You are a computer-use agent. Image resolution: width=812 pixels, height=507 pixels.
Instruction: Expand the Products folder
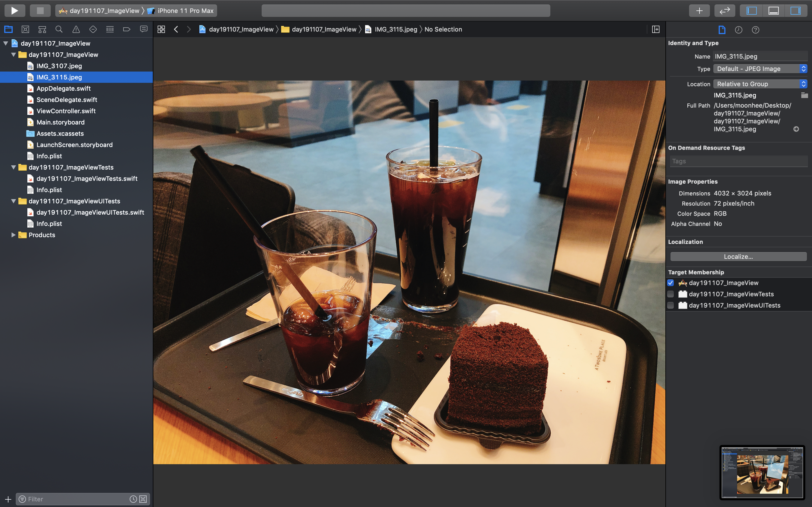[x=13, y=235]
